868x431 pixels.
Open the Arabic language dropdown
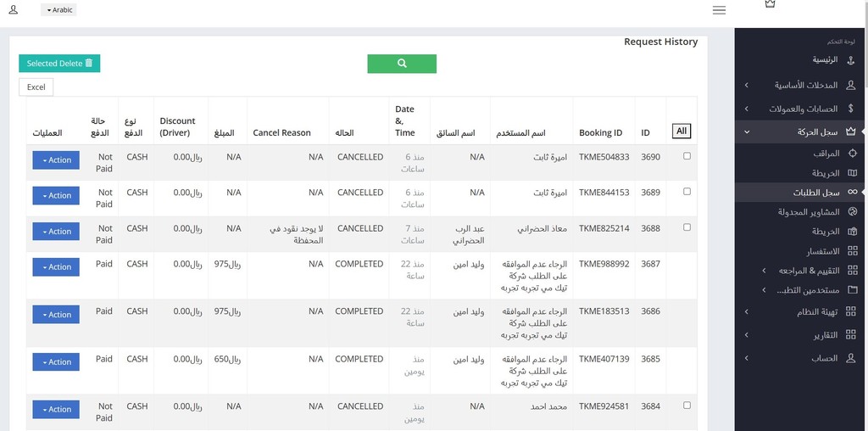pyautogui.click(x=58, y=10)
